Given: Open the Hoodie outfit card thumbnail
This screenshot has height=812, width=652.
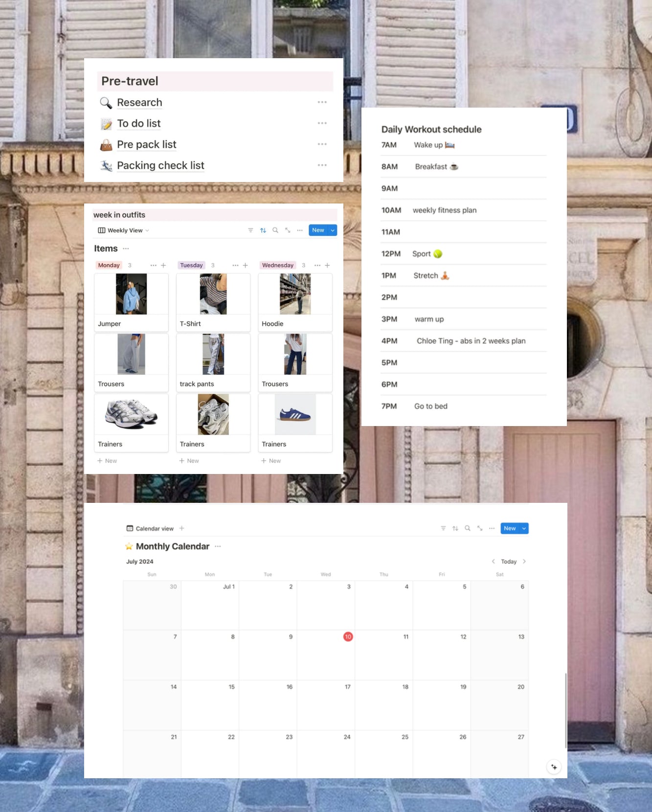Looking at the screenshot, I should point(295,294).
